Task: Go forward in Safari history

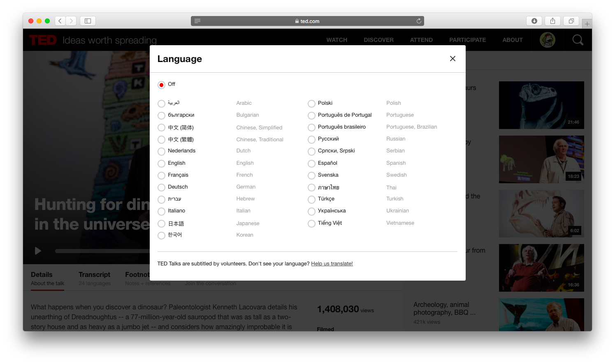Action: click(71, 21)
